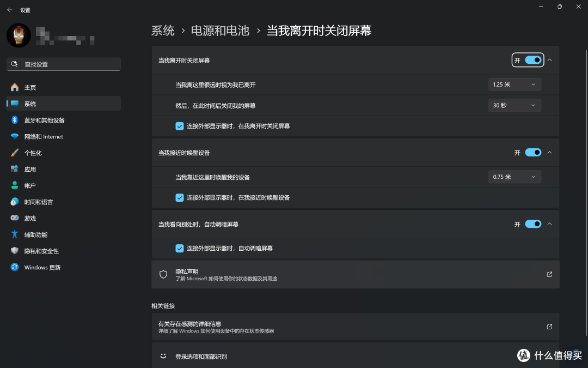Open 帐户 settings
The image size is (588, 368).
click(x=64, y=185)
